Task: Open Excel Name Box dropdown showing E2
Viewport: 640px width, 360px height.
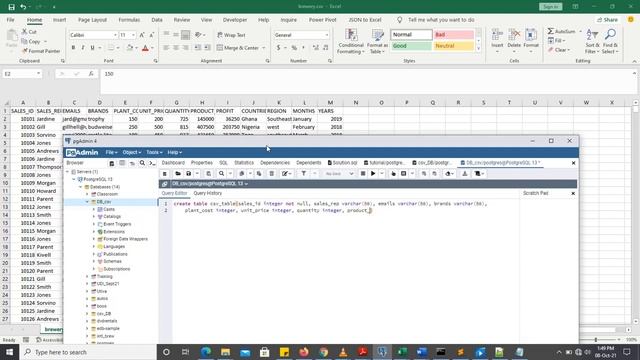Action: tap(38, 74)
